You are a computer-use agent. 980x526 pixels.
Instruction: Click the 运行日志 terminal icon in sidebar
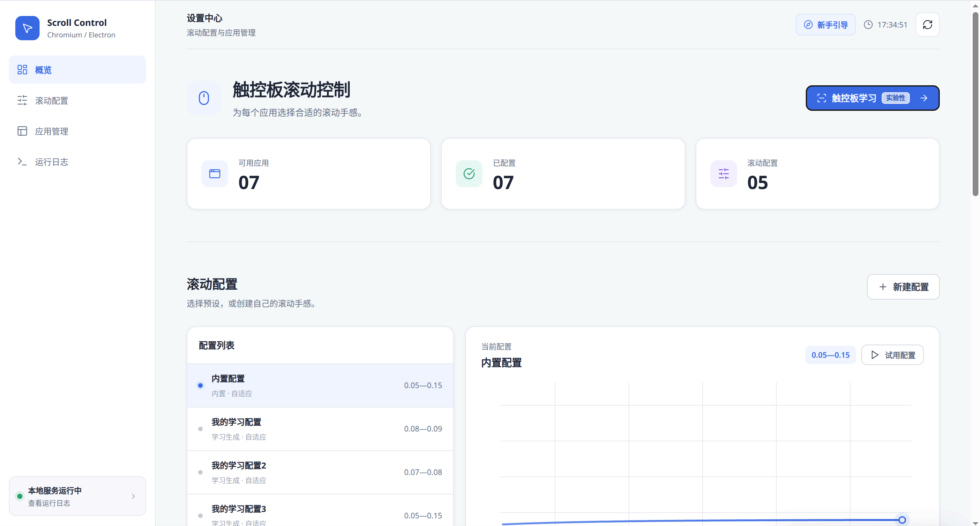[22, 162]
